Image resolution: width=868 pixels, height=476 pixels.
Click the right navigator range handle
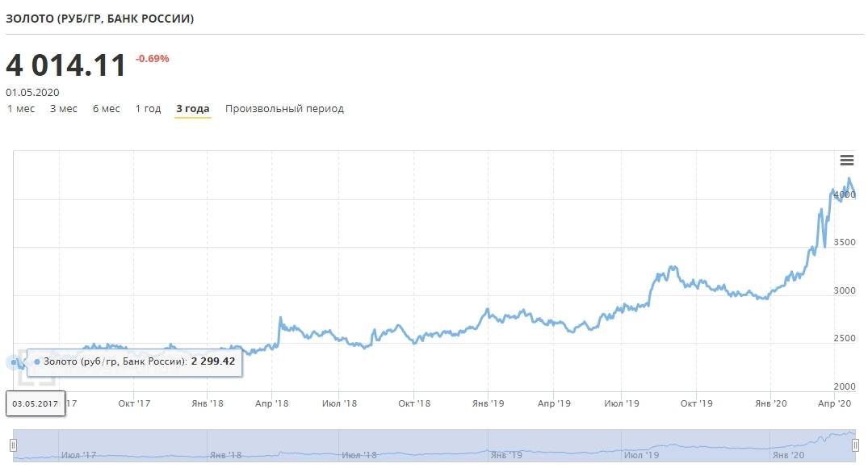[856, 445]
